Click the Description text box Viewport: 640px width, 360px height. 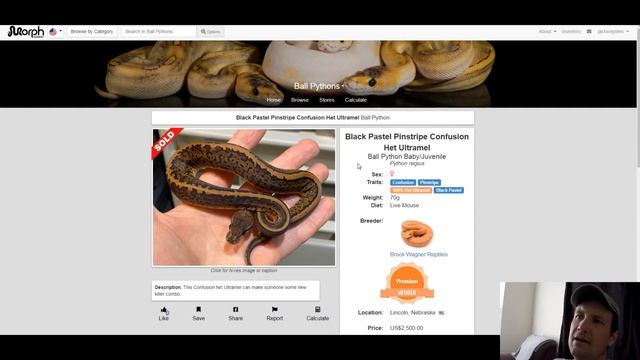point(236,291)
